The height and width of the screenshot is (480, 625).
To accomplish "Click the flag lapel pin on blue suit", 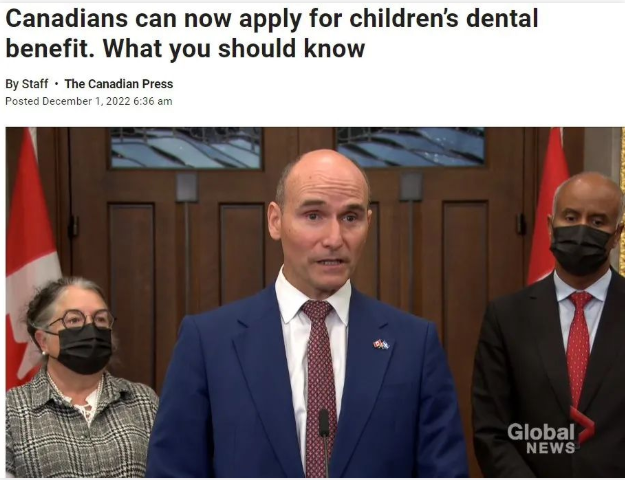I will tap(381, 344).
